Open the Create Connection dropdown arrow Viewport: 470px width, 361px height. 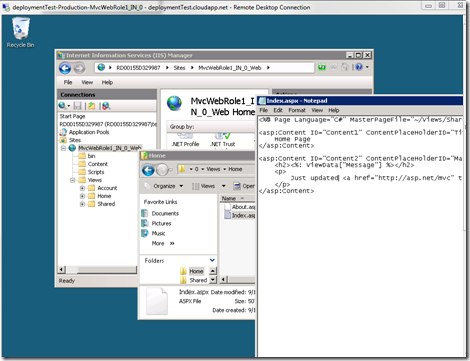pyautogui.click(x=68, y=106)
